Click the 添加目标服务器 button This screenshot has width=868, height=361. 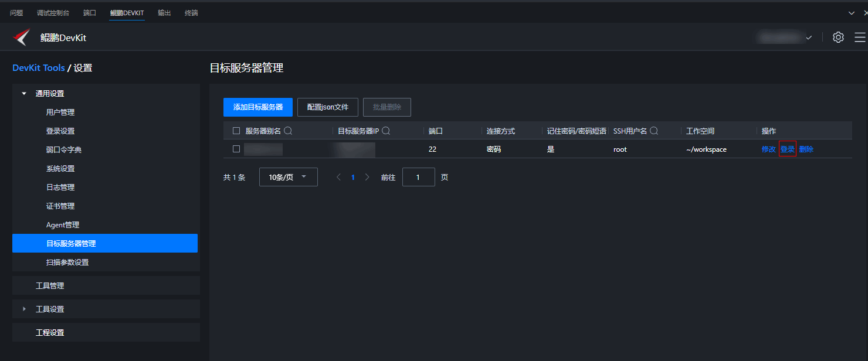pyautogui.click(x=258, y=107)
